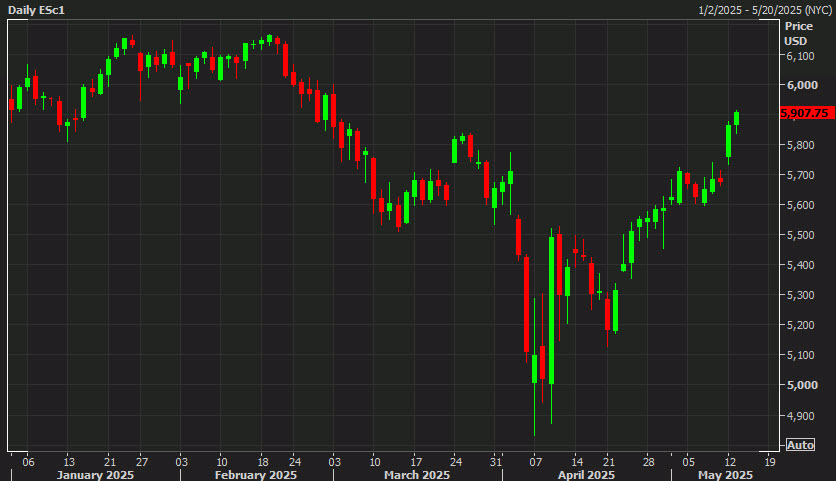Click the 31 date tick in March
Screen dimensions: 836x481
[496, 462]
